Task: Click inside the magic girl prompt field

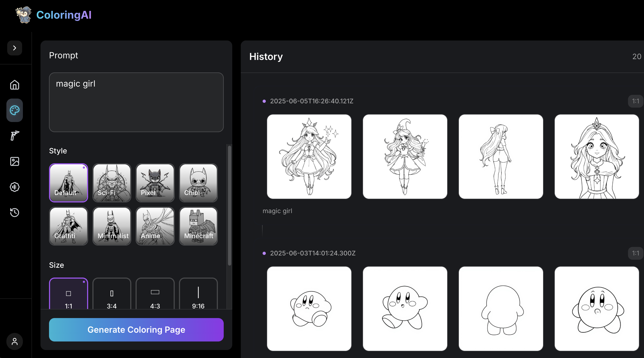Action: (136, 102)
